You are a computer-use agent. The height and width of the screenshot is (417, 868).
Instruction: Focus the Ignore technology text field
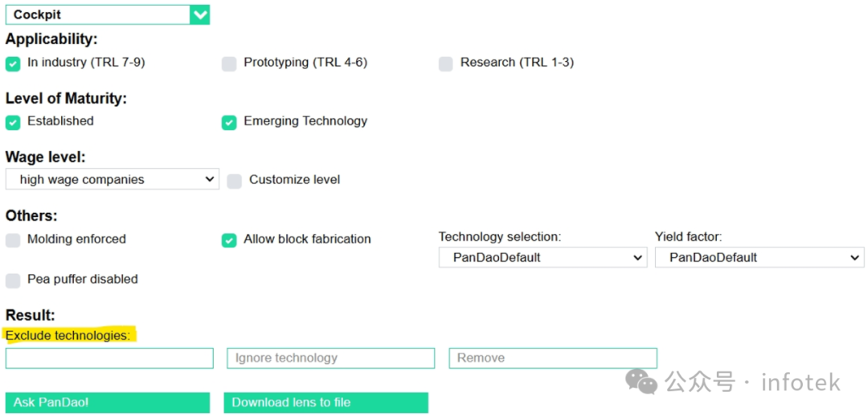(330, 358)
